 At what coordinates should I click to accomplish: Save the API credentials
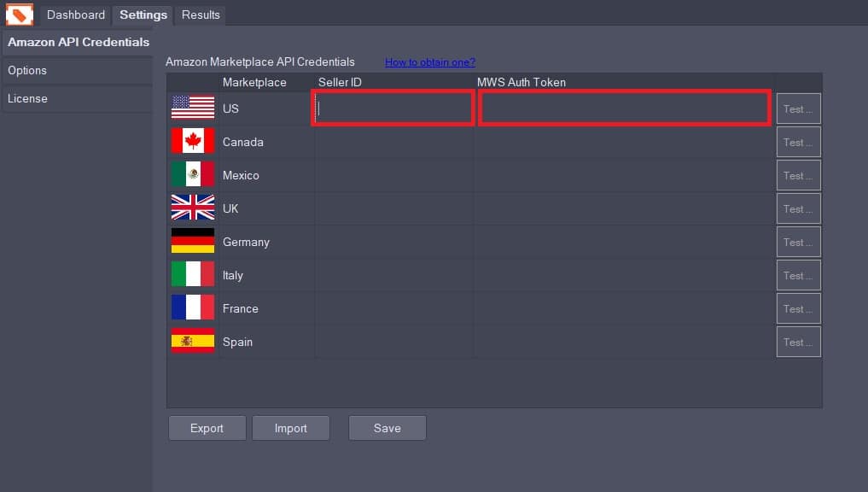[x=387, y=428]
